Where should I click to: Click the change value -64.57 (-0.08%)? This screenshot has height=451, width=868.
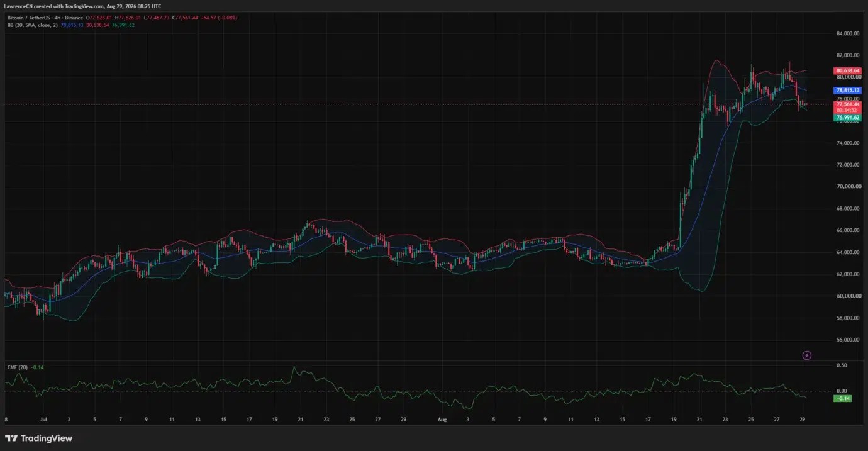(x=219, y=18)
